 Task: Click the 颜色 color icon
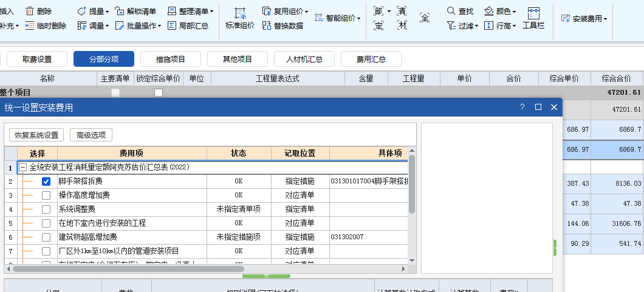488,11
